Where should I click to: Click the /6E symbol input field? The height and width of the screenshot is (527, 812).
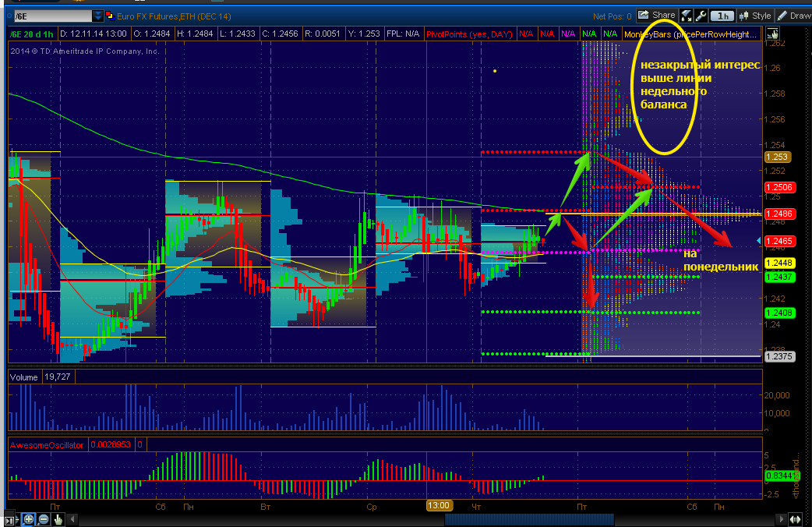[x=52, y=16]
